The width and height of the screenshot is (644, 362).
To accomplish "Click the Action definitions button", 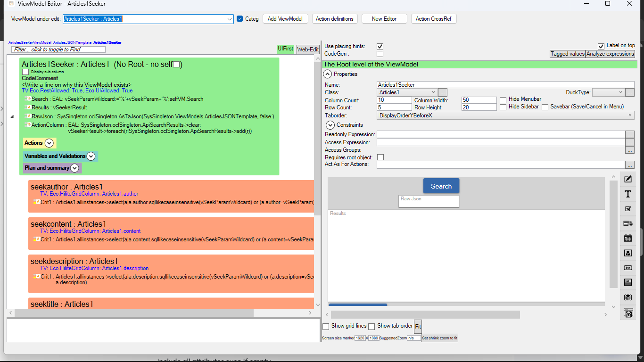I will (334, 19).
